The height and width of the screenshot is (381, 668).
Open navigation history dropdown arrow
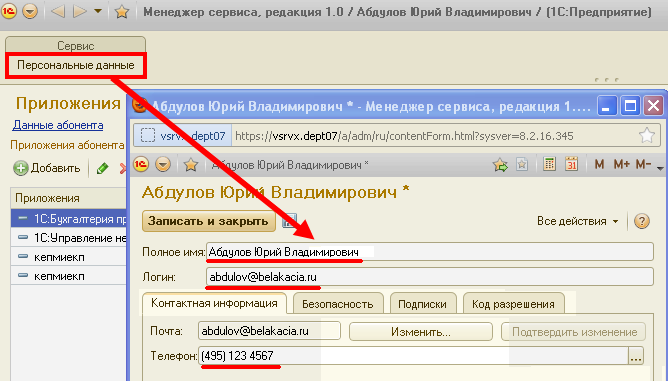click(98, 11)
